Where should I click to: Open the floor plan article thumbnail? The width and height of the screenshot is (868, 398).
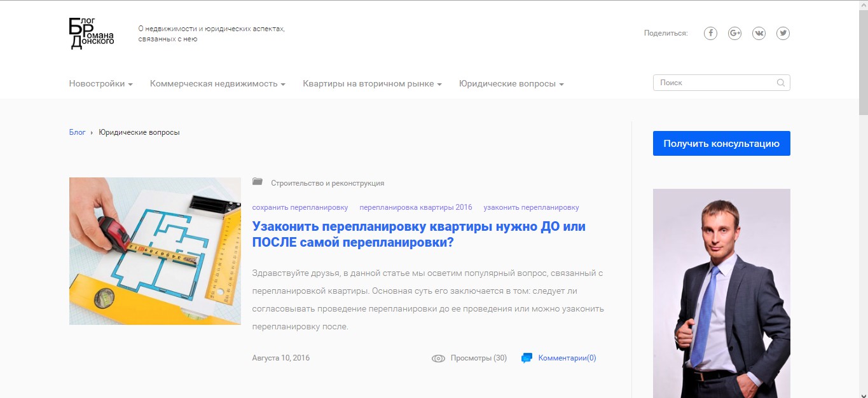(x=155, y=251)
